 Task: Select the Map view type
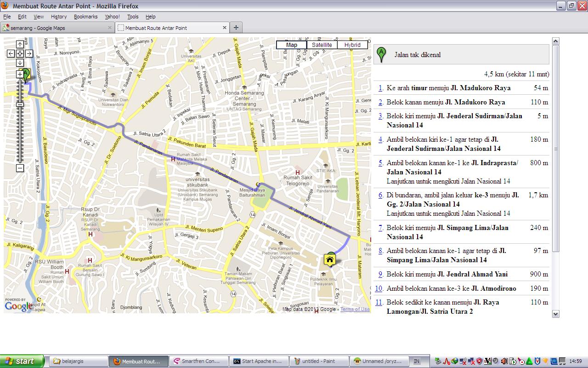point(292,45)
